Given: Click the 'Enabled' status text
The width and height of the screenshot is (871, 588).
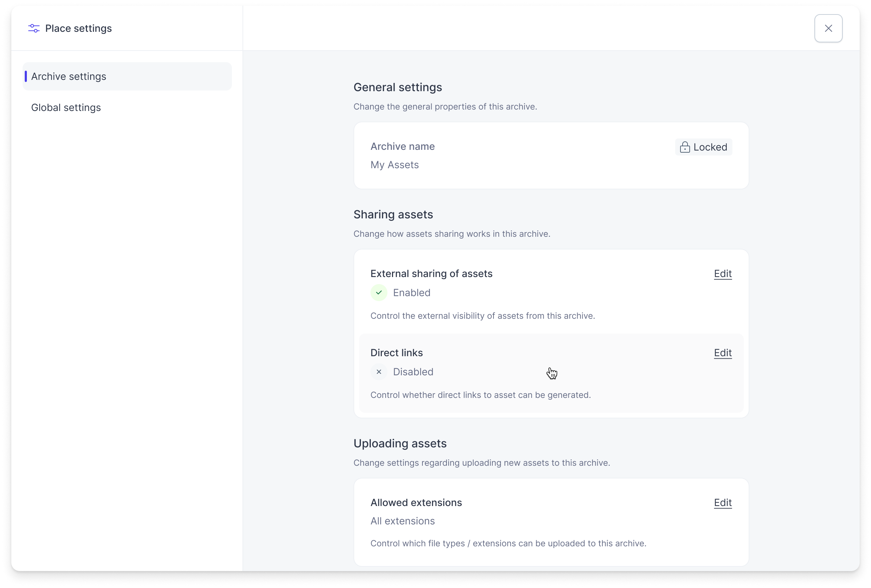Looking at the screenshot, I should 411,292.
